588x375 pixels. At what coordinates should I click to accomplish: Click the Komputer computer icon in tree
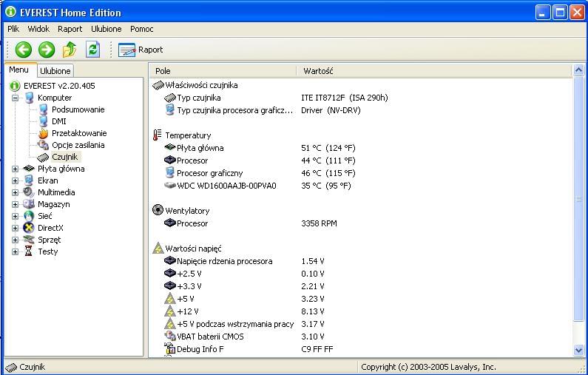[29, 98]
